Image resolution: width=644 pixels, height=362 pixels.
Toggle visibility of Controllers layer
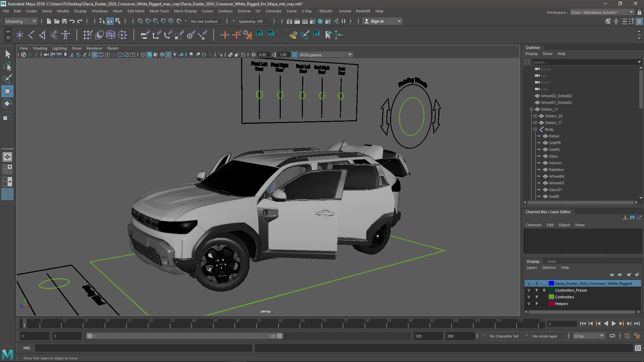(x=529, y=297)
